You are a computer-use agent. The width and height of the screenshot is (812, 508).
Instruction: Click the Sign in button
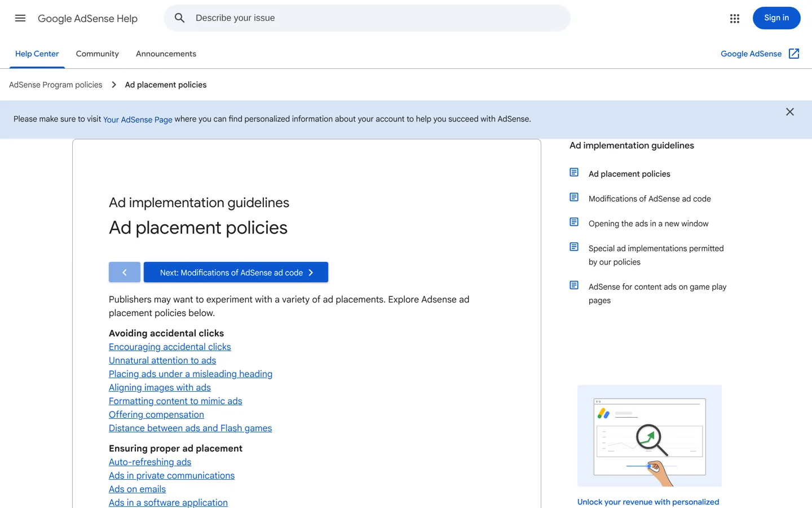[776, 18]
